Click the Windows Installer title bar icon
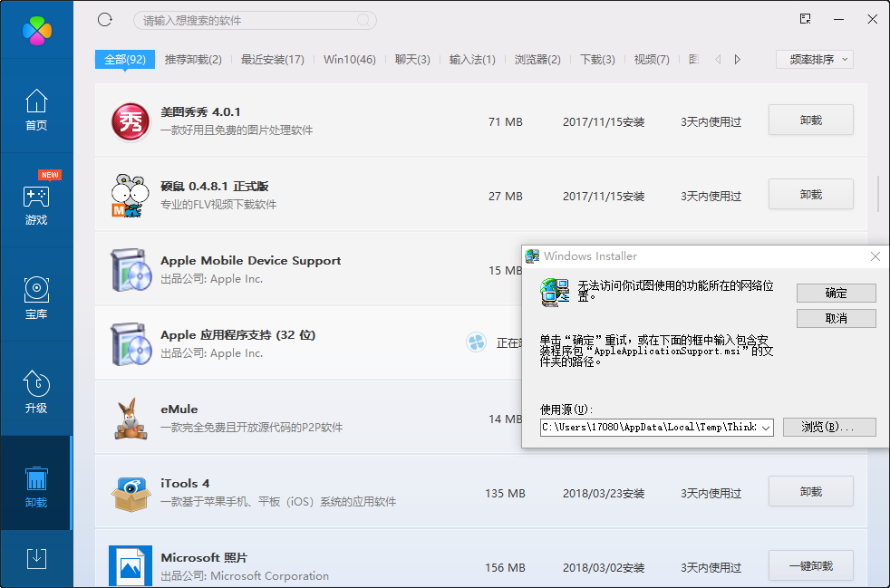 click(532, 256)
